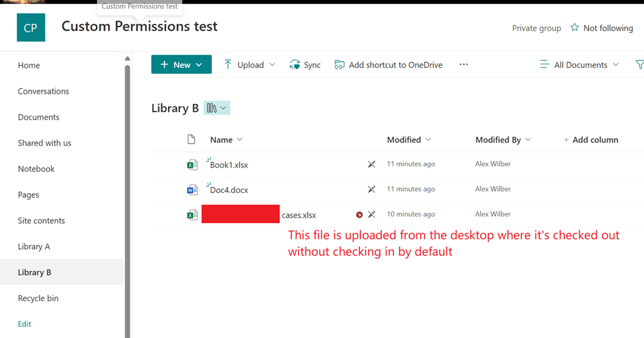
Task: Click the star icon next to Not following
Action: (575, 27)
